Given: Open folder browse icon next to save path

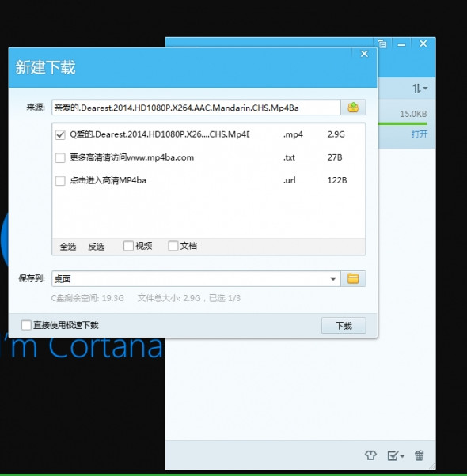Looking at the screenshot, I should click(x=353, y=278).
